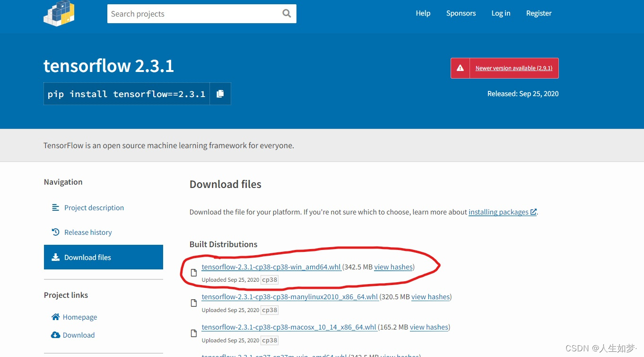The image size is (644, 357).
Task: Click the Homepage house icon
Action: (55, 317)
